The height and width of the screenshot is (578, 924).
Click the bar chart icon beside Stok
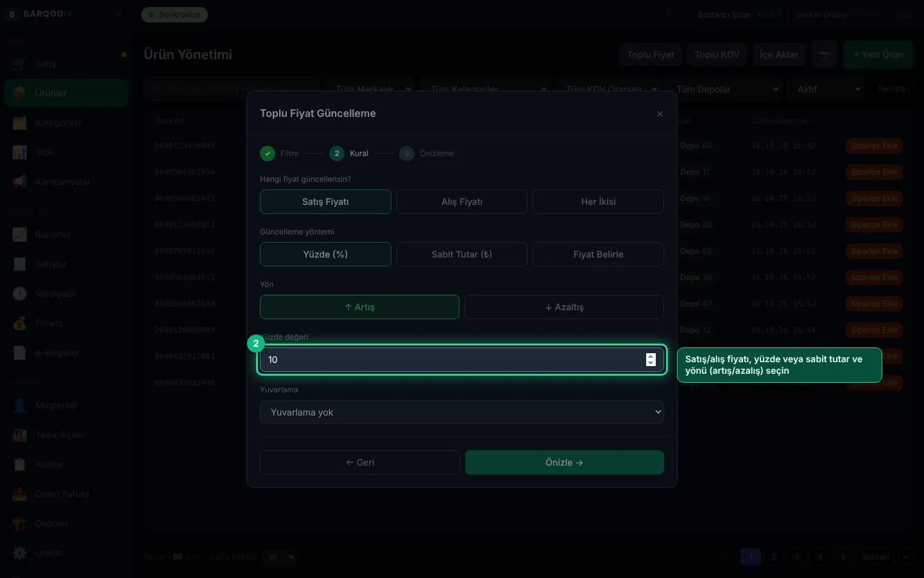[20, 152]
